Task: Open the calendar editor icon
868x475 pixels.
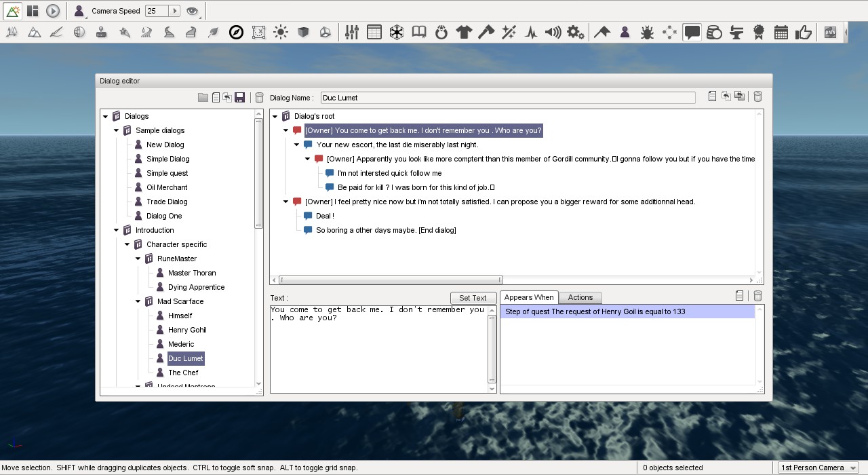Action: (x=781, y=32)
